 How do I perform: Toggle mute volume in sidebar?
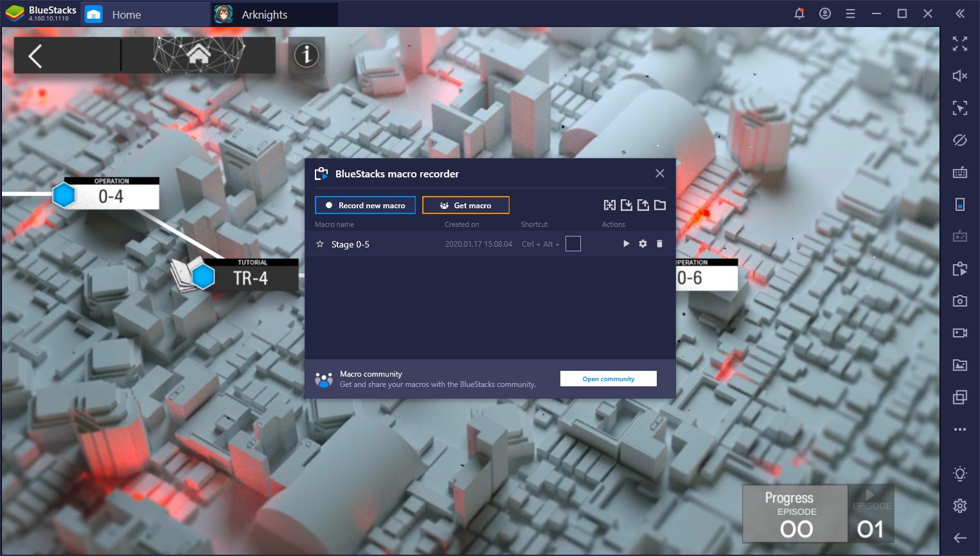(x=960, y=76)
